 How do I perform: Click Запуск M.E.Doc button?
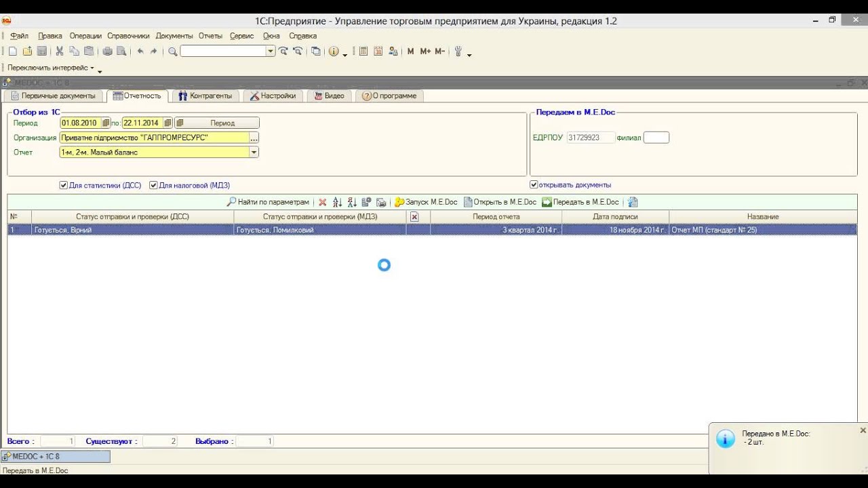click(x=426, y=202)
